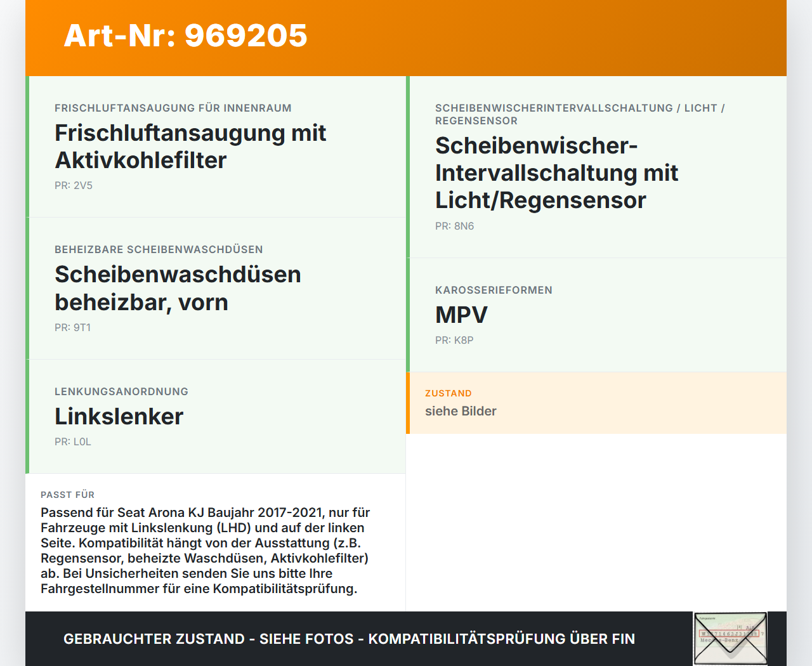
Task: Click the PR: 2V5 code
Action: [x=73, y=186]
